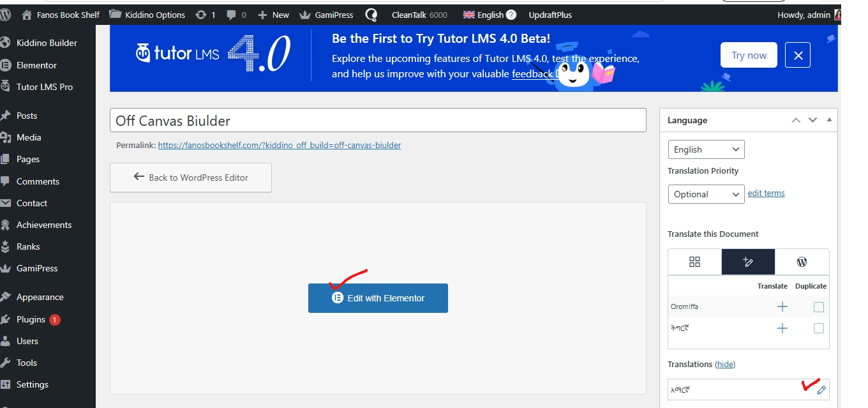The width and height of the screenshot is (868, 408).
Task: Click the Appearance brush icon
Action: pyautogui.click(x=5, y=297)
